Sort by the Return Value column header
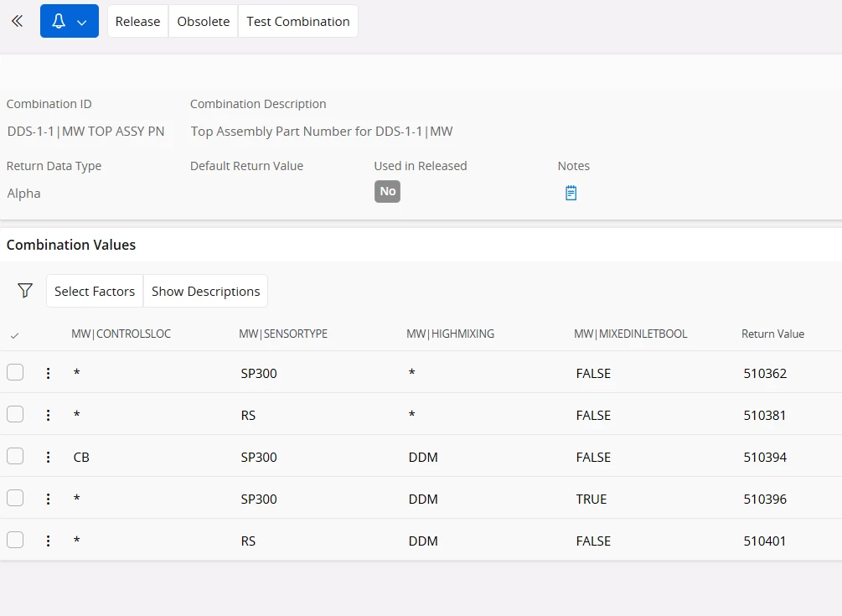This screenshot has width=842, height=616. pyautogui.click(x=772, y=334)
